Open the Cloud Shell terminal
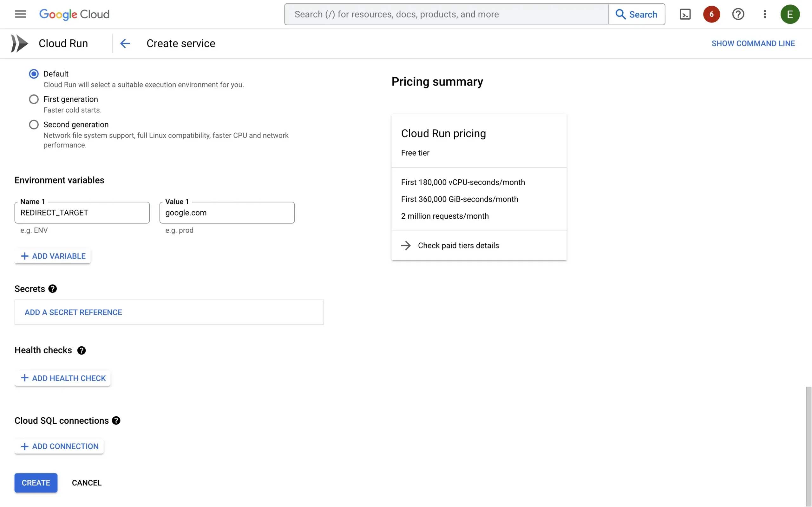This screenshot has height=507, width=812. point(685,14)
